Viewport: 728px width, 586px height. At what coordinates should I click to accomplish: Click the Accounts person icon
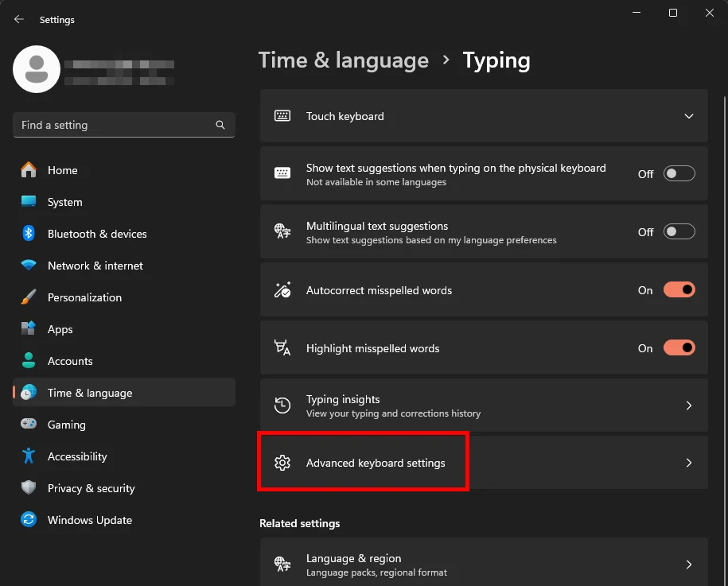29,360
